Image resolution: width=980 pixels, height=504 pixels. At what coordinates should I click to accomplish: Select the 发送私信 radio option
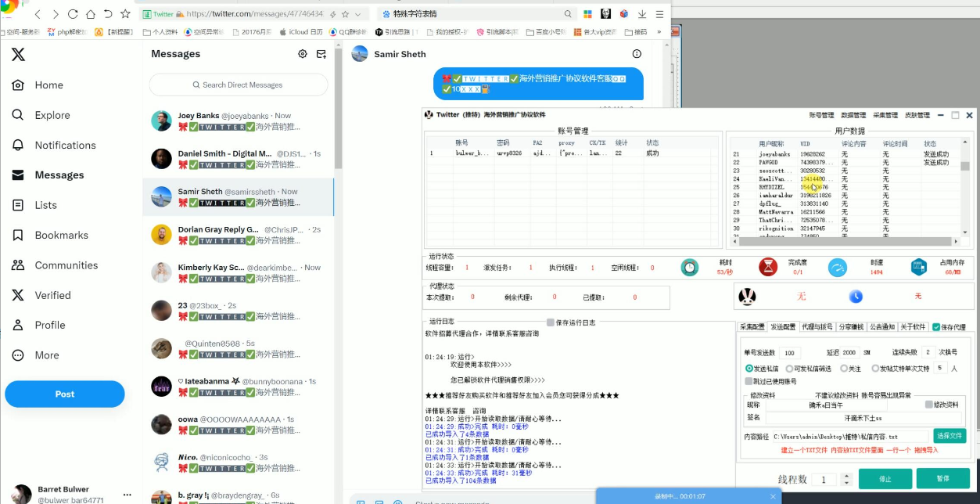749,368
